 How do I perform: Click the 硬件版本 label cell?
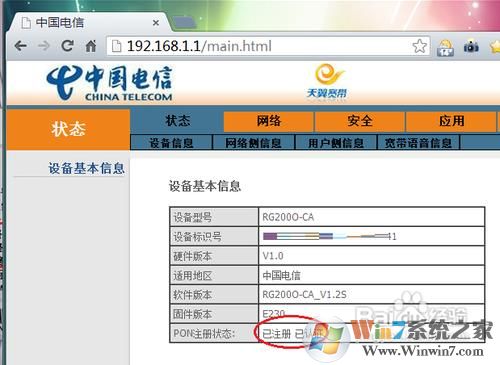[x=214, y=256]
